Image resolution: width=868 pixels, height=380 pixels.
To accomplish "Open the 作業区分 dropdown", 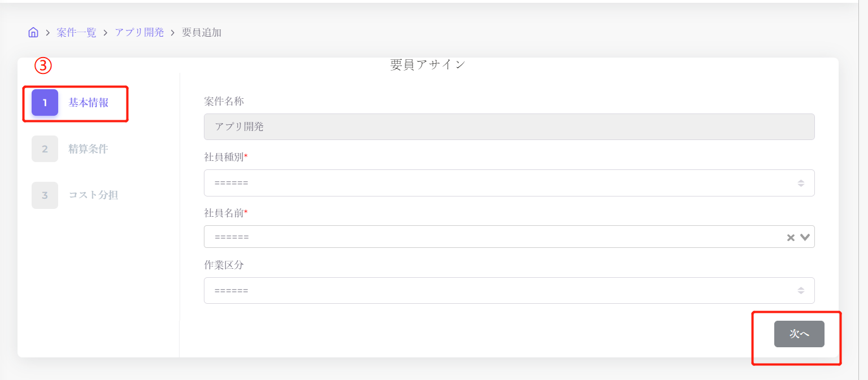I will 508,291.
